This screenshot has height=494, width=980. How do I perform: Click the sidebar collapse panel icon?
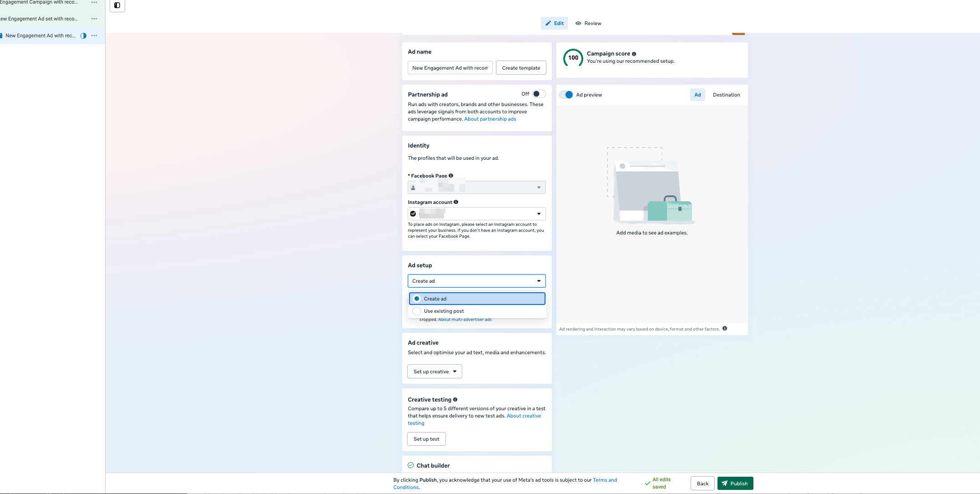pyautogui.click(x=117, y=5)
